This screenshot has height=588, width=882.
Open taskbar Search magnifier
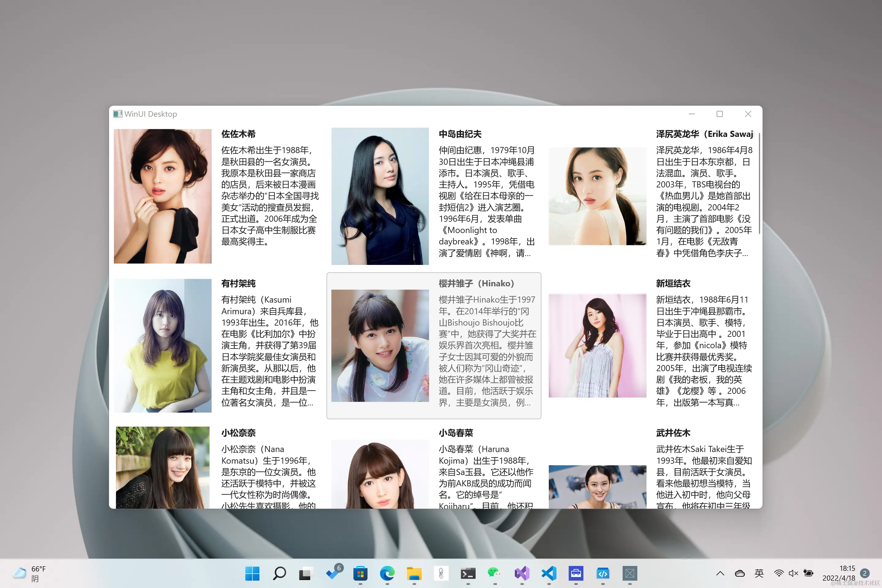(279, 573)
